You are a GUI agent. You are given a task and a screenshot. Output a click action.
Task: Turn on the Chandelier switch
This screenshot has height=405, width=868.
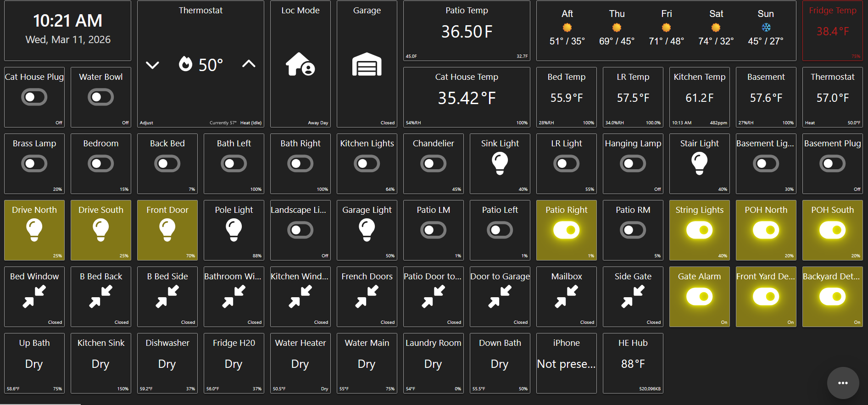(x=433, y=164)
